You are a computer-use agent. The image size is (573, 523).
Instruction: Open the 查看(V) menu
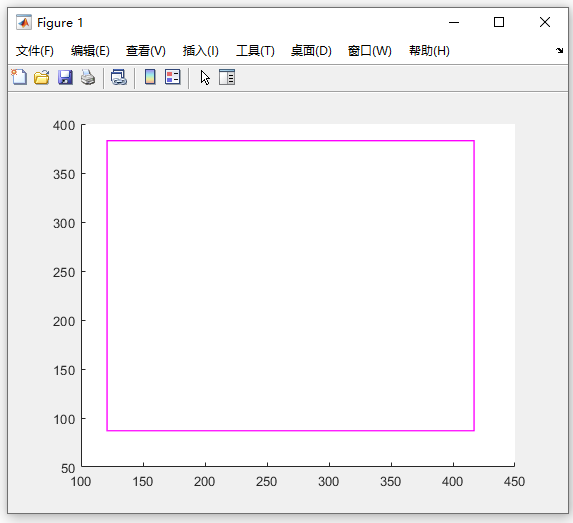click(146, 50)
